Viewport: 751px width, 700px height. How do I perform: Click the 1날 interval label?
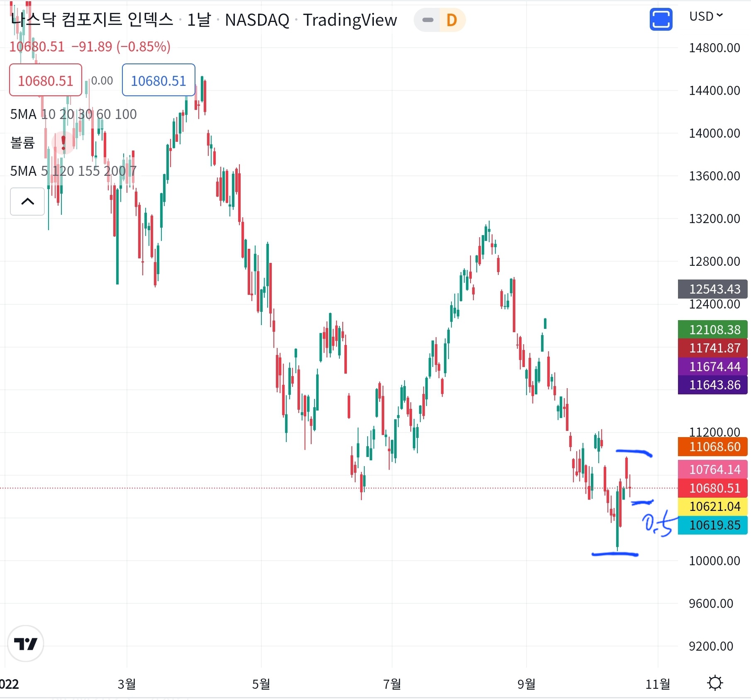199,20
